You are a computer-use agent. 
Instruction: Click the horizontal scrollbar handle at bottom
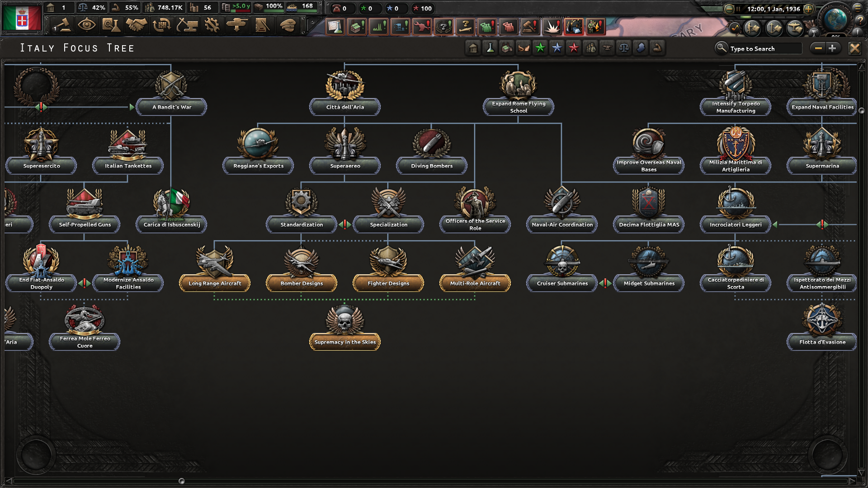tap(182, 481)
